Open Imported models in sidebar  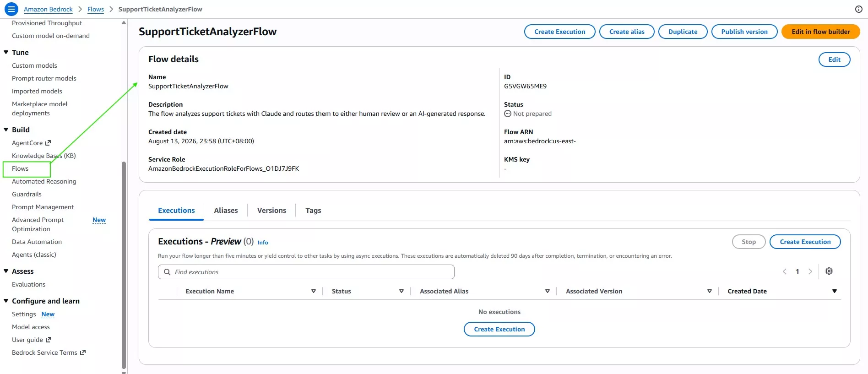pos(37,91)
